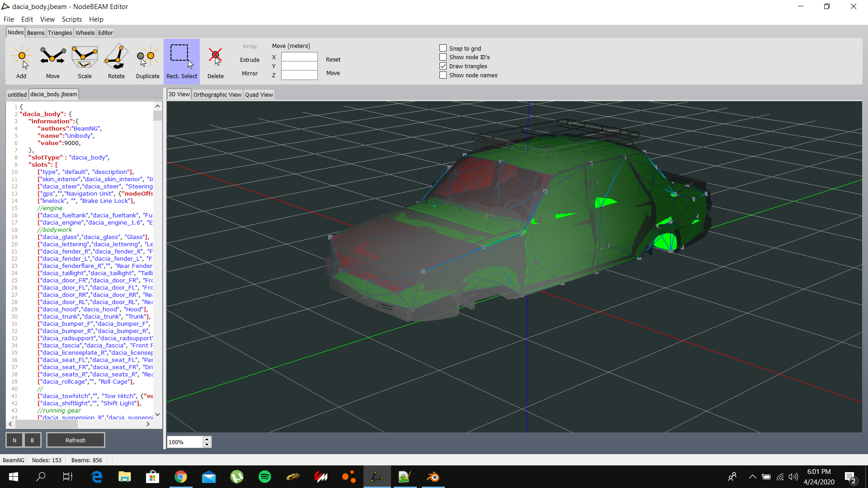Viewport: 868px width, 488px height.
Task: Enable Snap to grid checkbox
Action: 443,48
